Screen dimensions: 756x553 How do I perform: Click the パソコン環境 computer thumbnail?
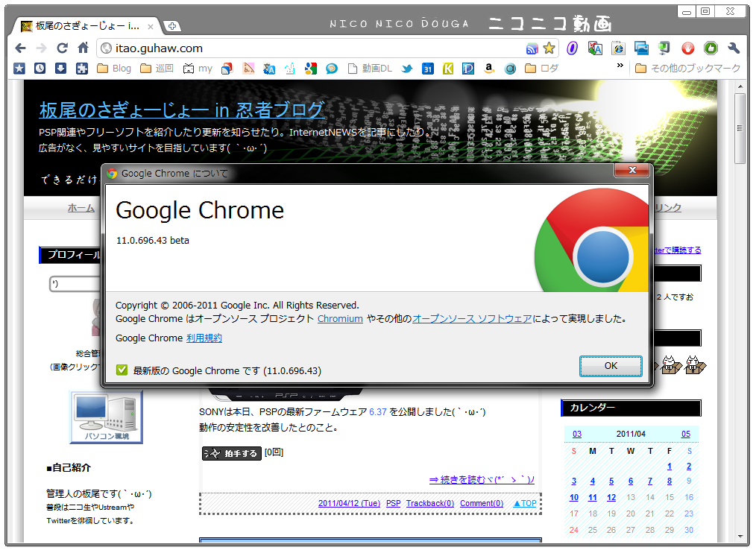point(107,417)
